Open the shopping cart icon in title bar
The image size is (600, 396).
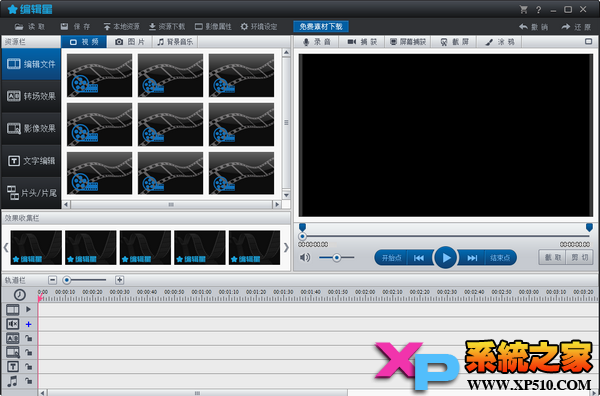tap(523, 10)
